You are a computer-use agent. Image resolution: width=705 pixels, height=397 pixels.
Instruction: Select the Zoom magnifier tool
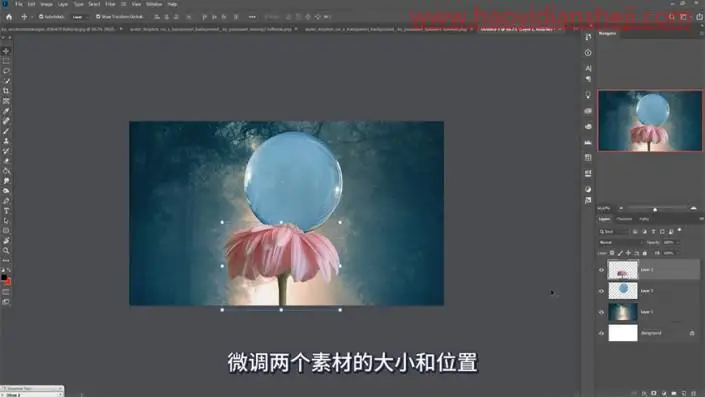tap(6, 250)
